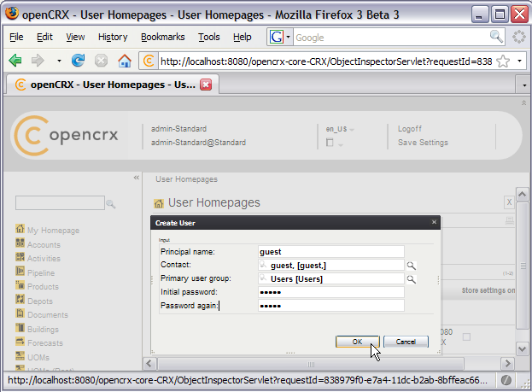Click the activity throbber icon
Viewport: 532px width, 392px height.
tap(519, 37)
